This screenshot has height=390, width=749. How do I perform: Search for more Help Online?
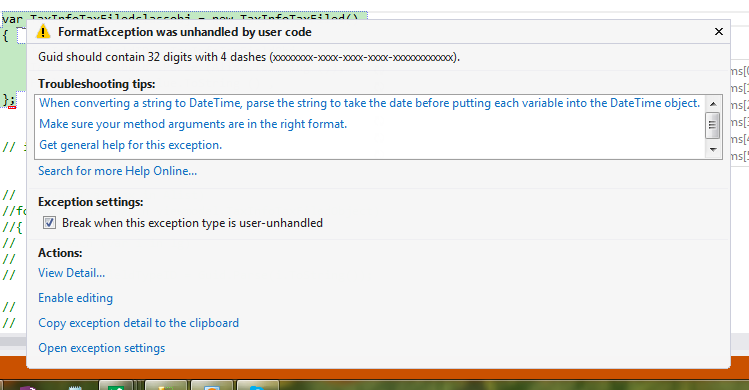[118, 171]
